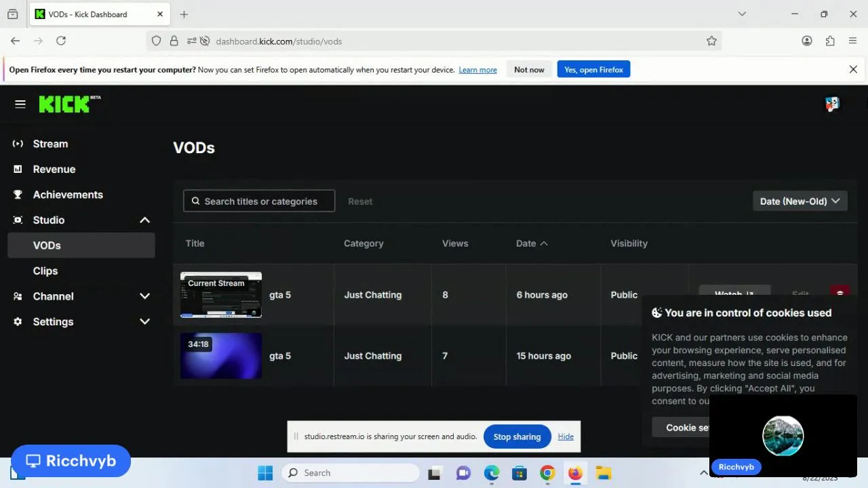Open the 34:18 VOD thumbnail
The height and width of the screenshot is (488, 868).
point(221,356)
